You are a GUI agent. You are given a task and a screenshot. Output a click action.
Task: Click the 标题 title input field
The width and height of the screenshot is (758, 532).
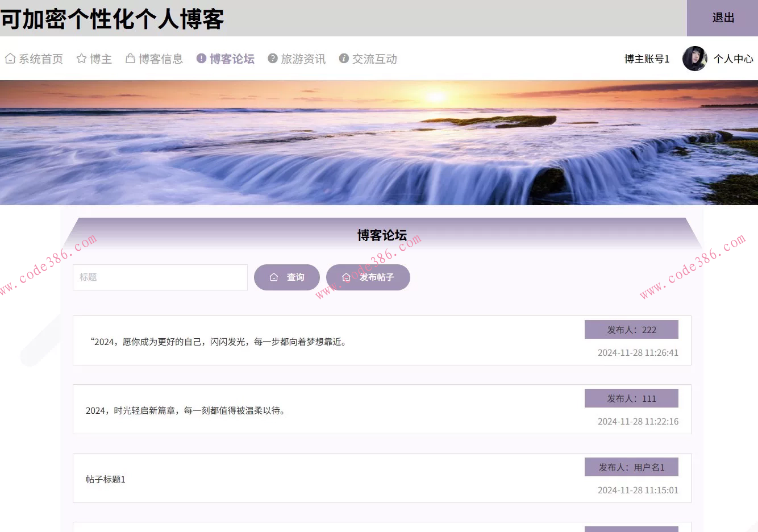(x=160, y=277)
